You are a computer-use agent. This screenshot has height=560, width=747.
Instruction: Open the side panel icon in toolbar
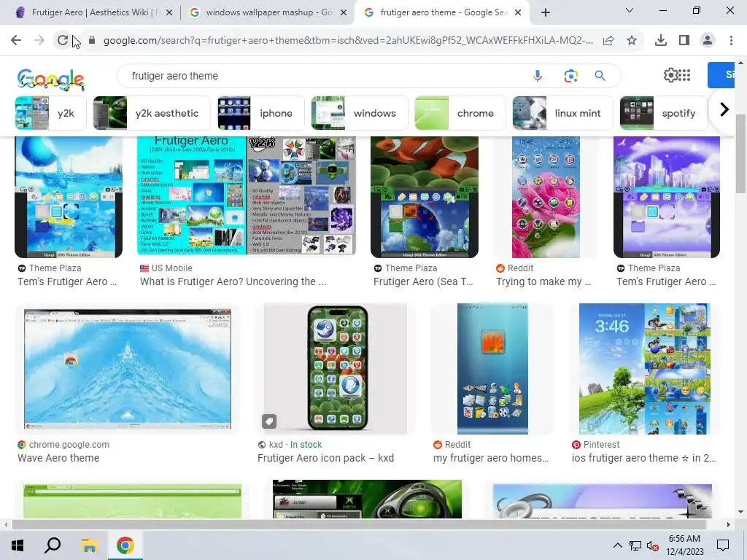[684, 41]
